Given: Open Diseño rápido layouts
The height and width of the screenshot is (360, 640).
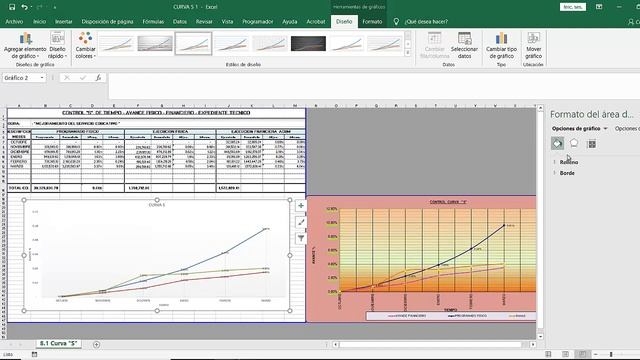Looking at the screenshot, I should [57, 45].
